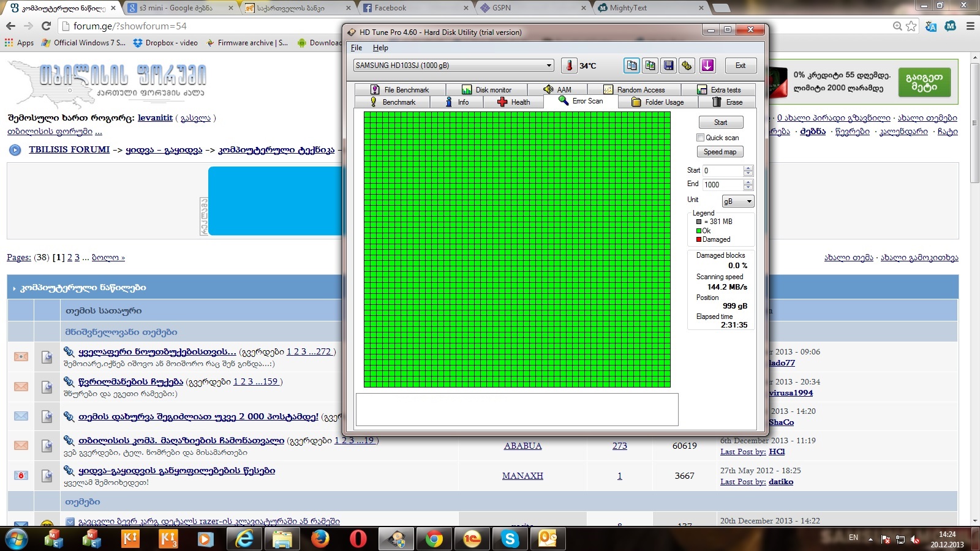Click the Start position input field
The image size is (980, 551).
723,171
